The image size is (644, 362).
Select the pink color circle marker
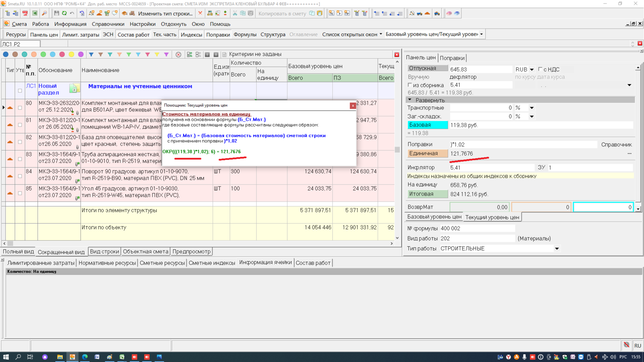(x=62, y=54)
